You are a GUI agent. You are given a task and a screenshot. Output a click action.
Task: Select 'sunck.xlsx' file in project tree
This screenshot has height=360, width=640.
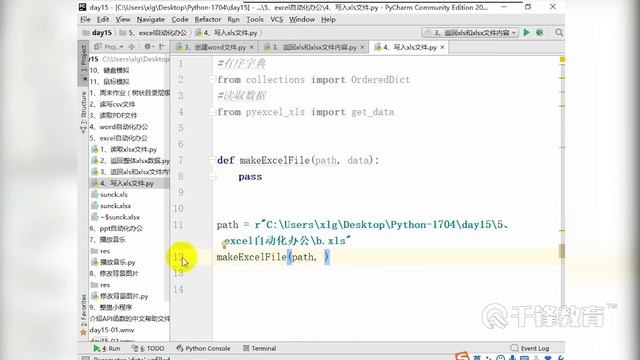point(111,206)
